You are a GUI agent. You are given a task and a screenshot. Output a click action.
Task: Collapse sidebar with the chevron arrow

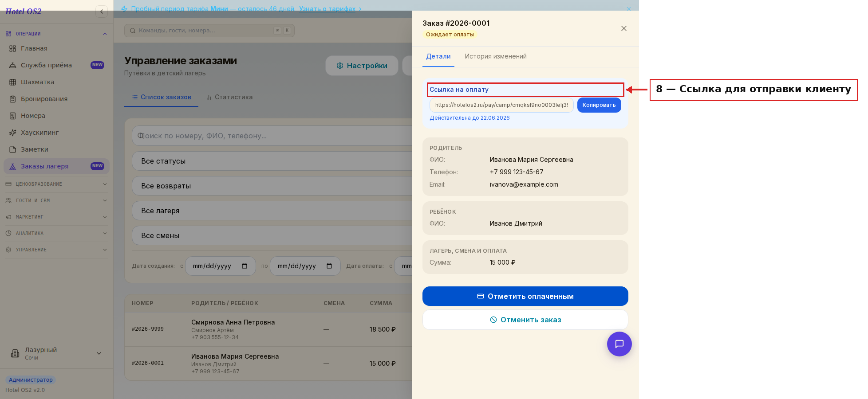pyautogui.click(x=102, y=12)
